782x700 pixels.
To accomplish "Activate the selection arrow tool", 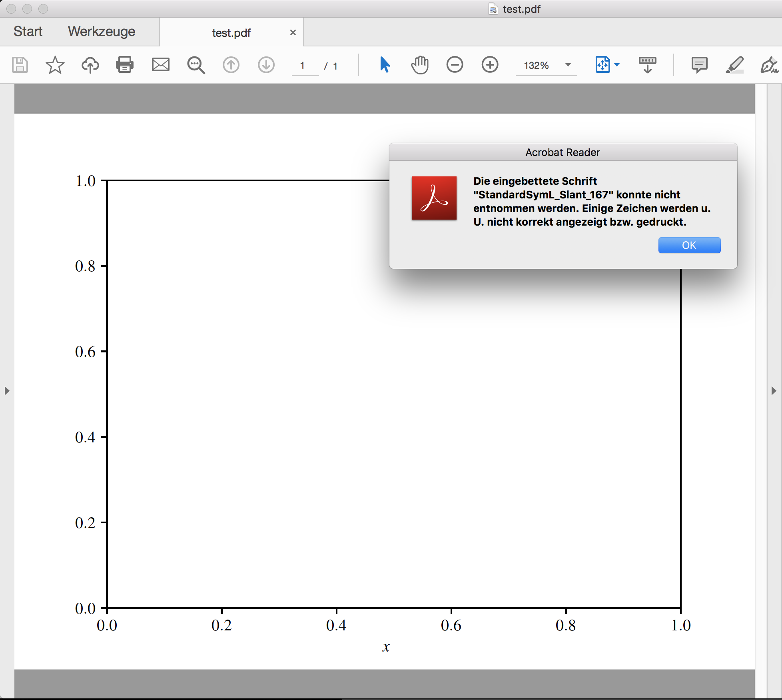I will tap(385, 65).
